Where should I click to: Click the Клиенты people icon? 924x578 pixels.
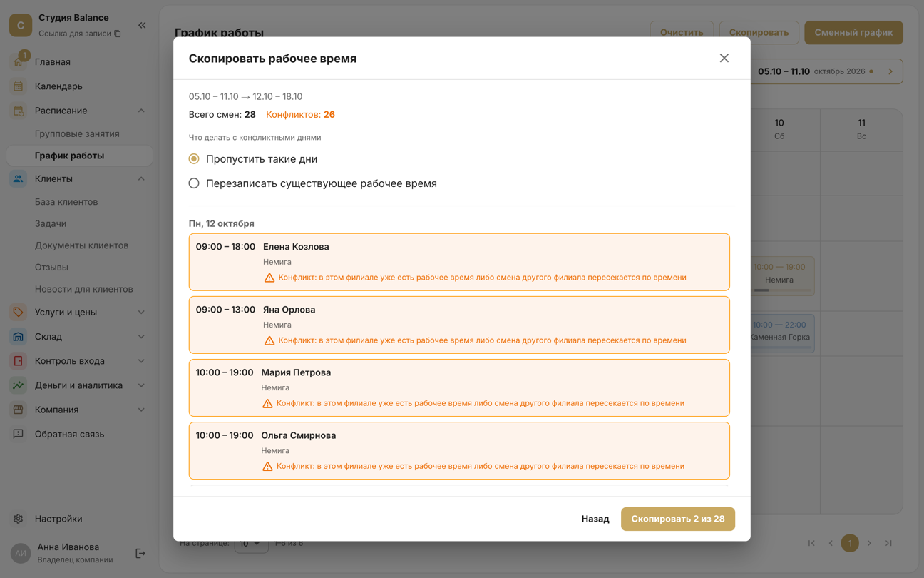pyautogui.click(x=19, y=178)
